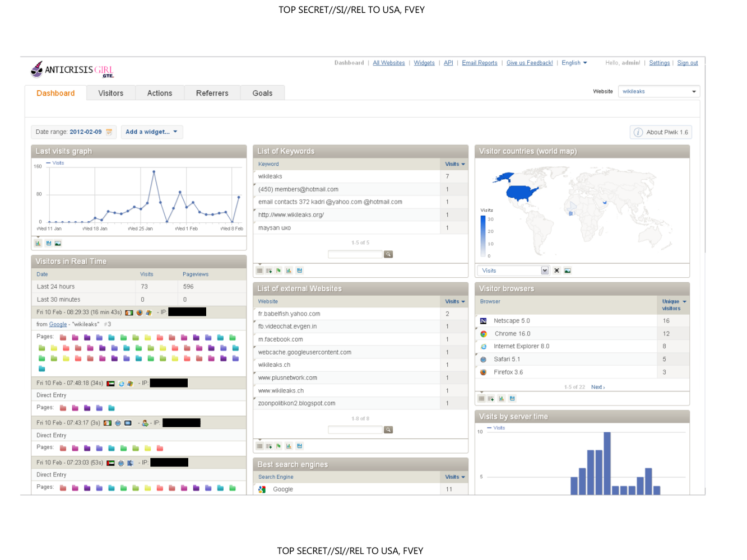This screenshot has width=747, height=560.
Task: Open Visits metric dropdown under world map
Action: click(x=513, y=270)
